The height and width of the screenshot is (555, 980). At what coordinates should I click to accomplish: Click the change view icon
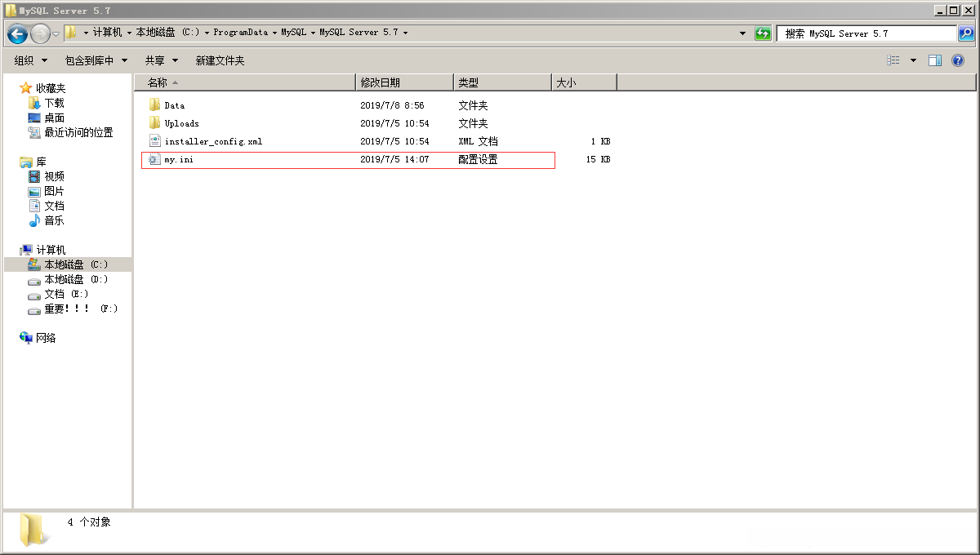[x=893, y=60]
